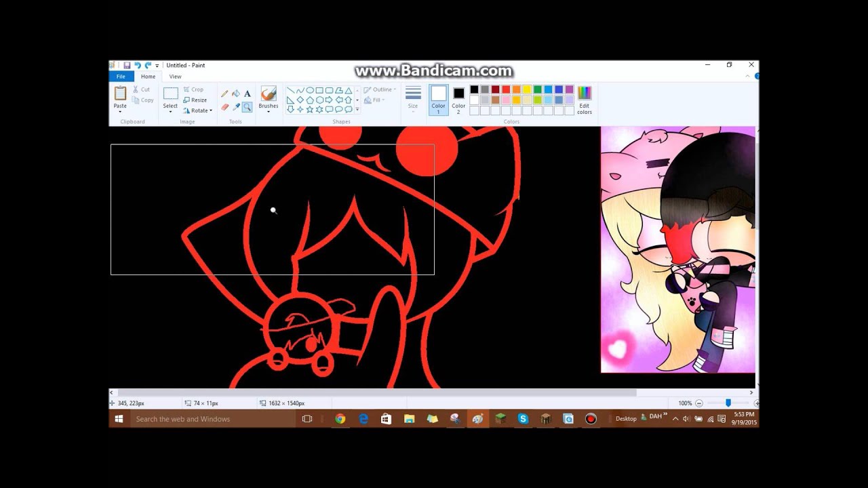Open the Select dropdown arrow
The height and width of the screenshot is (488, 868).
coord(170,112)
